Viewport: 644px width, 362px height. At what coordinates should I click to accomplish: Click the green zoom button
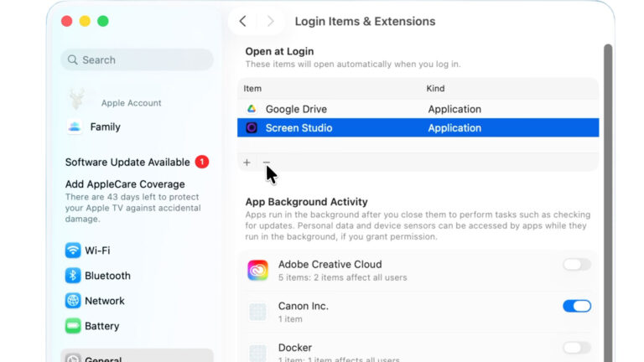(x=102, y=21)
